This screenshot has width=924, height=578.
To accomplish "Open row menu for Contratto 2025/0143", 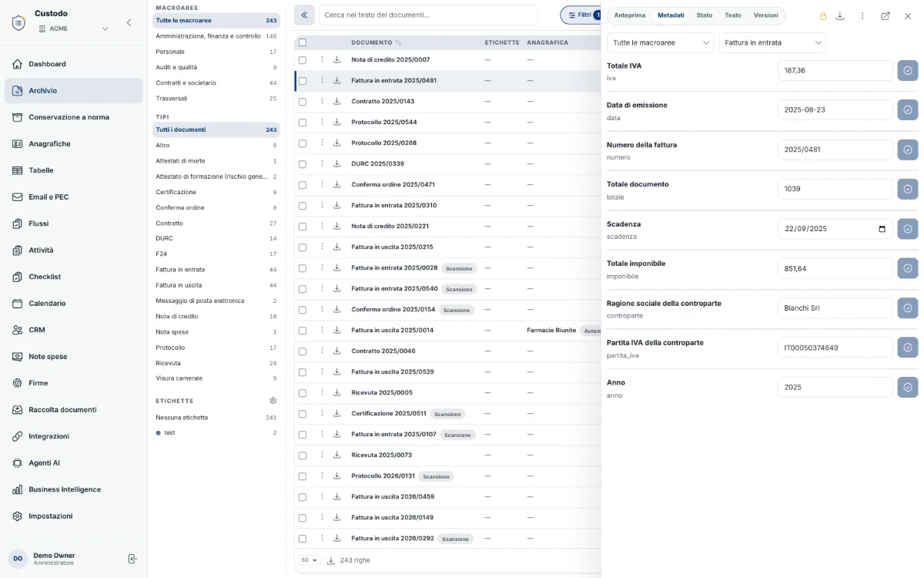I will (322, 101).
